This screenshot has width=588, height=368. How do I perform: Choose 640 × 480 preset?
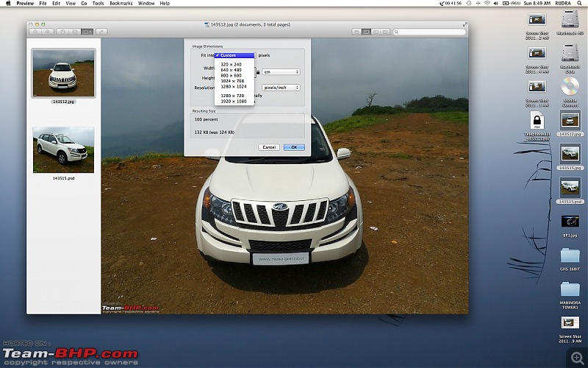[234, 70]
